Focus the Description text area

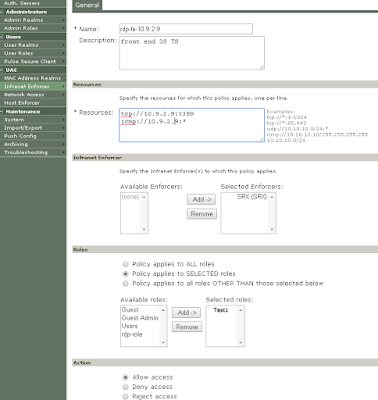tap(192, 53)
